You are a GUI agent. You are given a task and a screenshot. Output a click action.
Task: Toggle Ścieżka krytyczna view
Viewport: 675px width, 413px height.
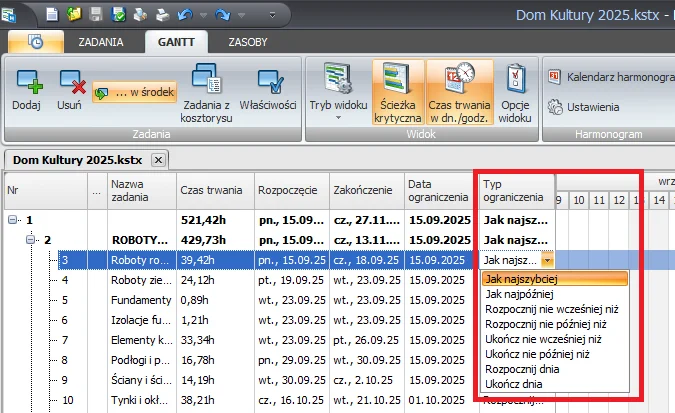398,92
